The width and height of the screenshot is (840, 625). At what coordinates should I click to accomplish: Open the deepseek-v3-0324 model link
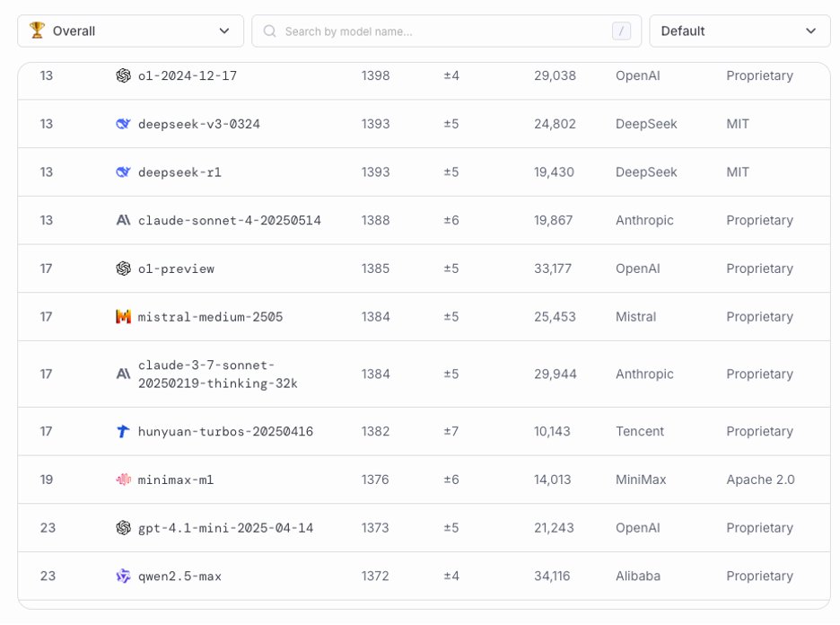point(198,124)
